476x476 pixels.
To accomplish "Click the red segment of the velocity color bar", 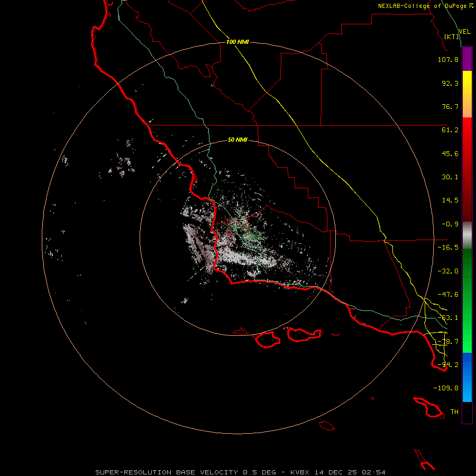I will click(x=467, y=169).
